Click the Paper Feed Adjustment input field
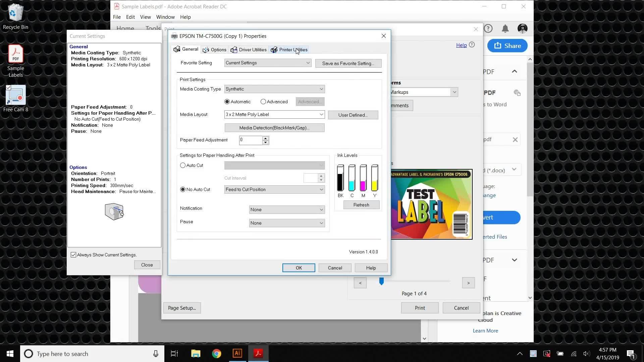The width and height of the screenshot is (644, 362). coord(250,140)
